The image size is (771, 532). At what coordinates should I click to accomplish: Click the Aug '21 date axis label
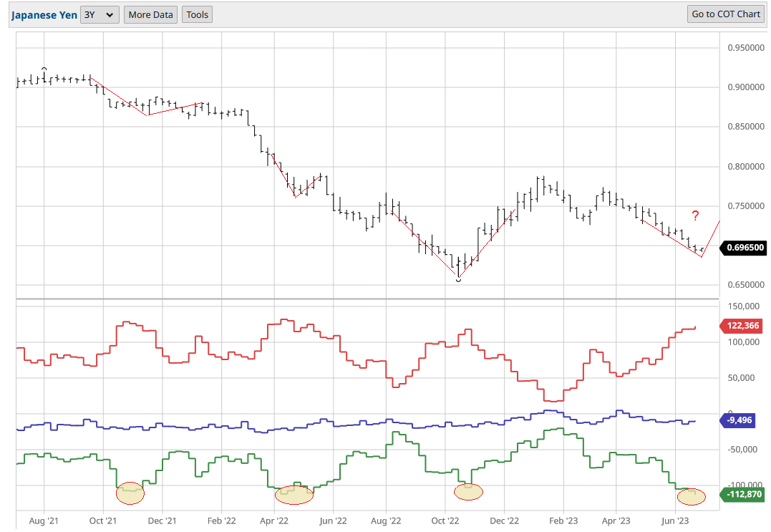[x=44, y=521]
